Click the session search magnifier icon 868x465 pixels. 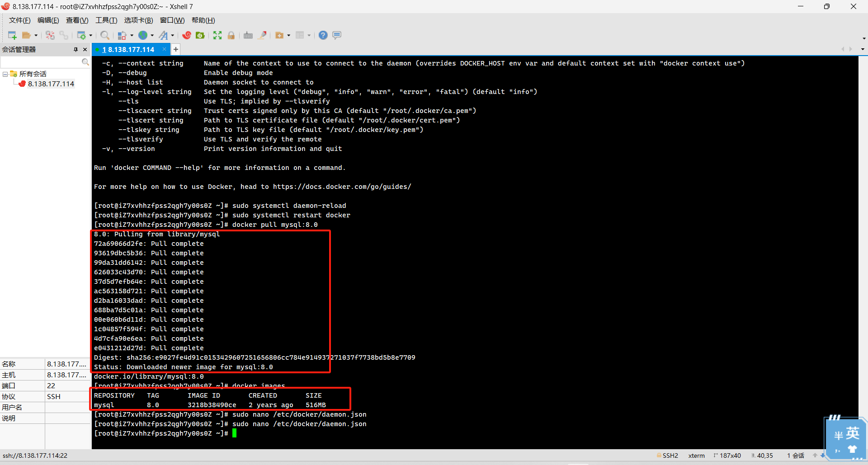(85, 62)
